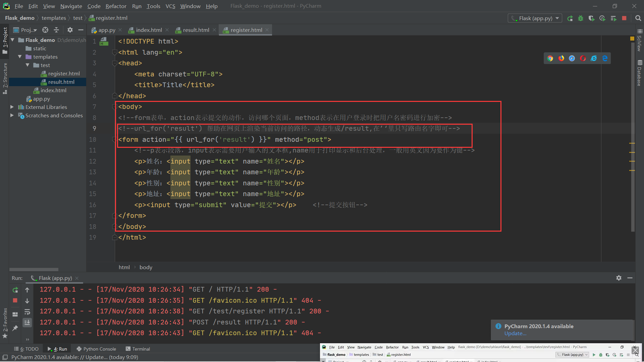
Task: Collapse the templates folder
Action: 20,57
